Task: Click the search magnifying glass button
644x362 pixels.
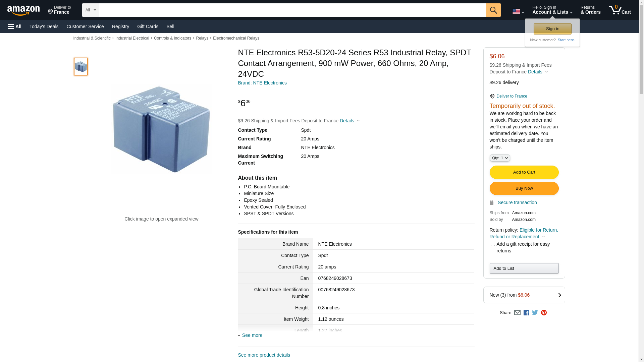Action: pyautogui.click(x=493, y=10)
